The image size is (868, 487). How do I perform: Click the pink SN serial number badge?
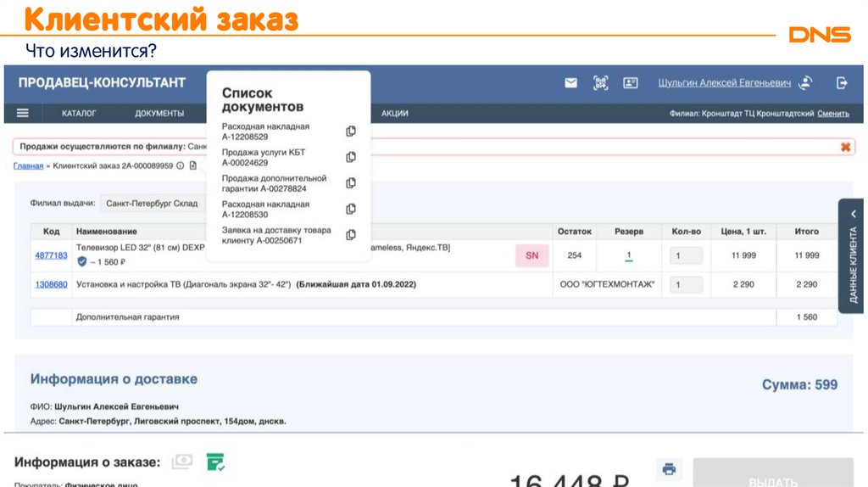coord(532,255)
